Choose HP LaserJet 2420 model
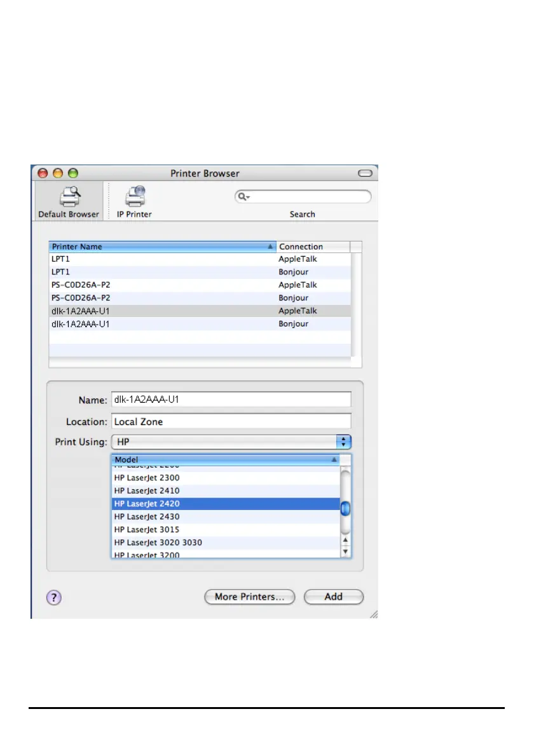534x756 pixels. coord(226,504)
